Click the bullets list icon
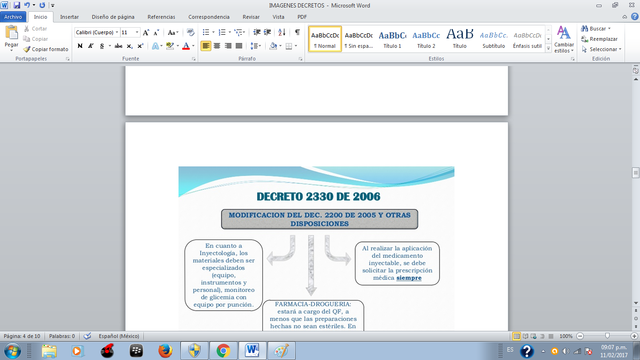This screenshot has width=640, height=360. (x=206, y=32)
